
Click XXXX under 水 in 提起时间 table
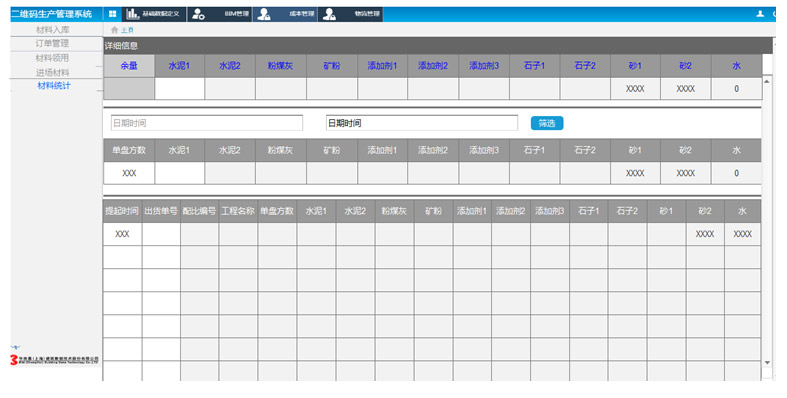tap(743, 234)
